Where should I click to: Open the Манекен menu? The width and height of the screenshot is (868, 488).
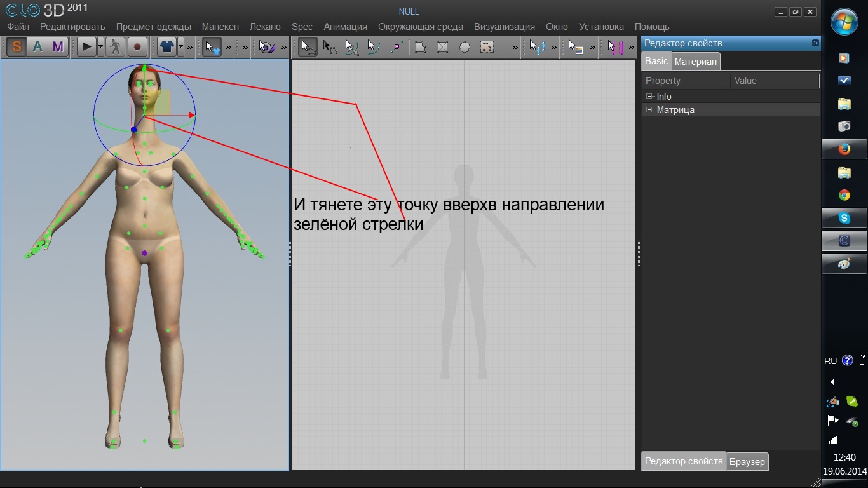(x=220, y=27)
